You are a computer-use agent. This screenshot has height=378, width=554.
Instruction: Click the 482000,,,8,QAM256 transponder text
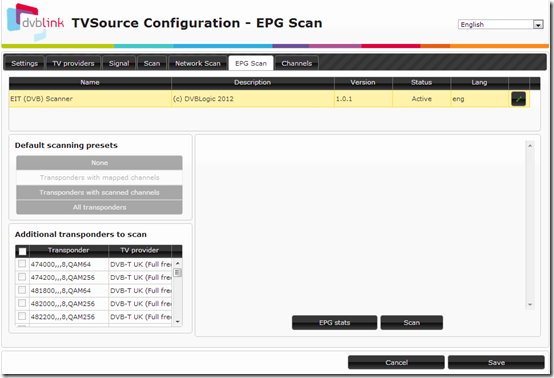pyautogui.click(x=63, y=304)
